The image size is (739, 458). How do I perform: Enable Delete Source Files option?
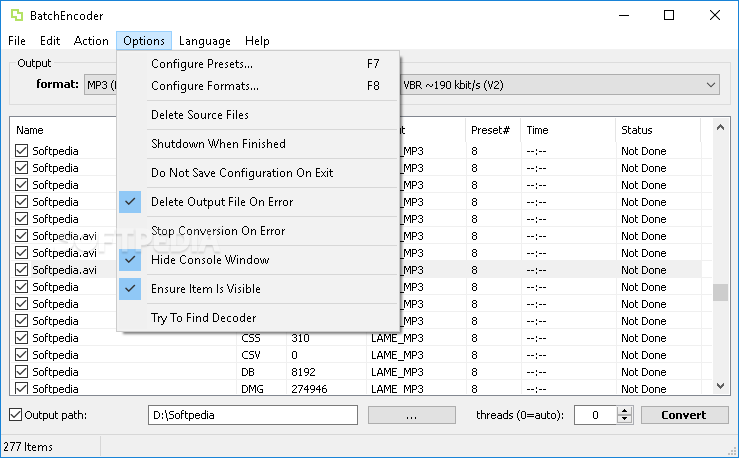[x=258, y=114]
